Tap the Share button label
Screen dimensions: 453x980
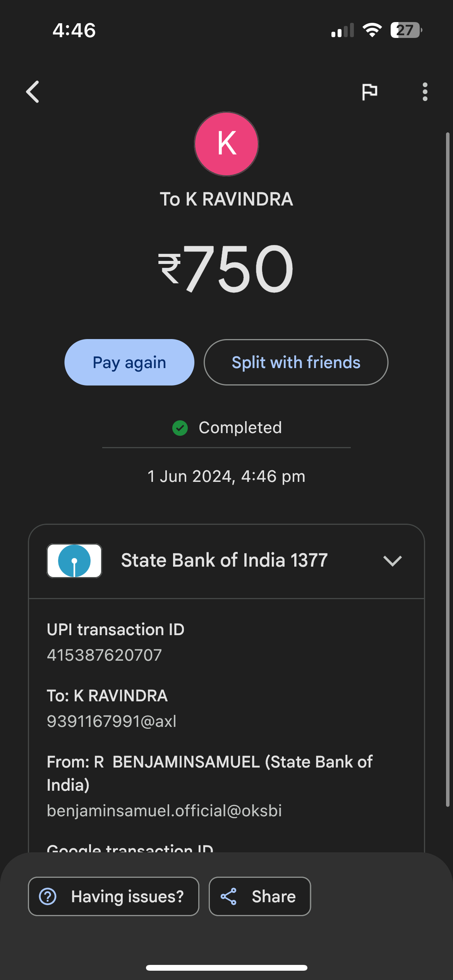274,896
